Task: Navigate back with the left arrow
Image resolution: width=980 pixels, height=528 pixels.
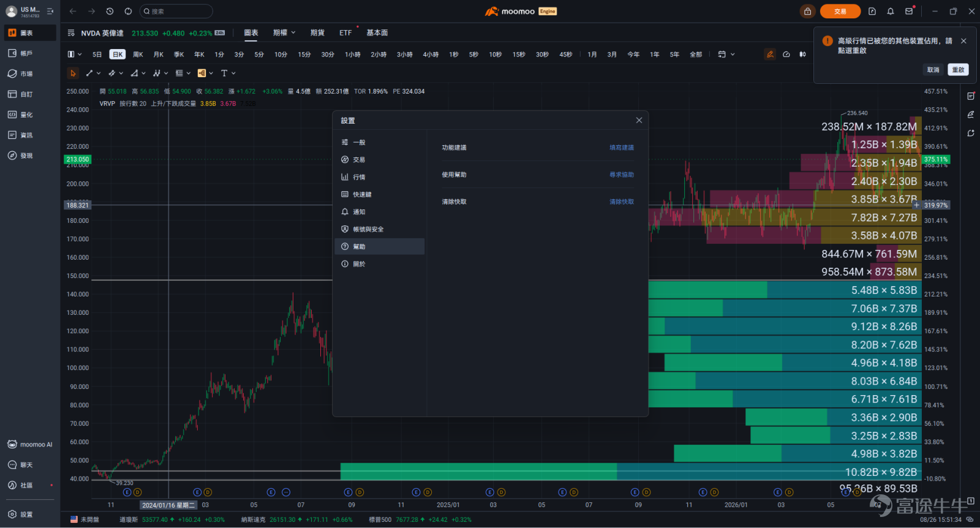Action: 73,11
